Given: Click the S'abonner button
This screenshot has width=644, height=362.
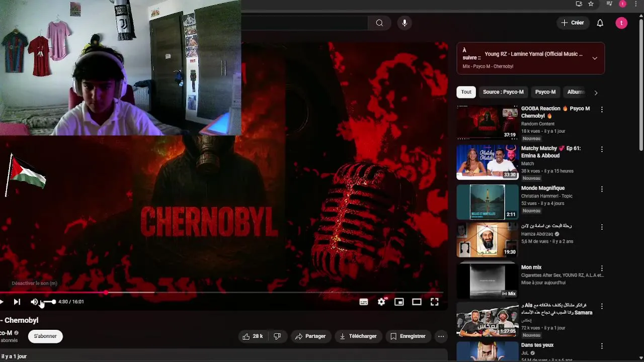Looking at the screenshot, I should [x=45, y=336].
